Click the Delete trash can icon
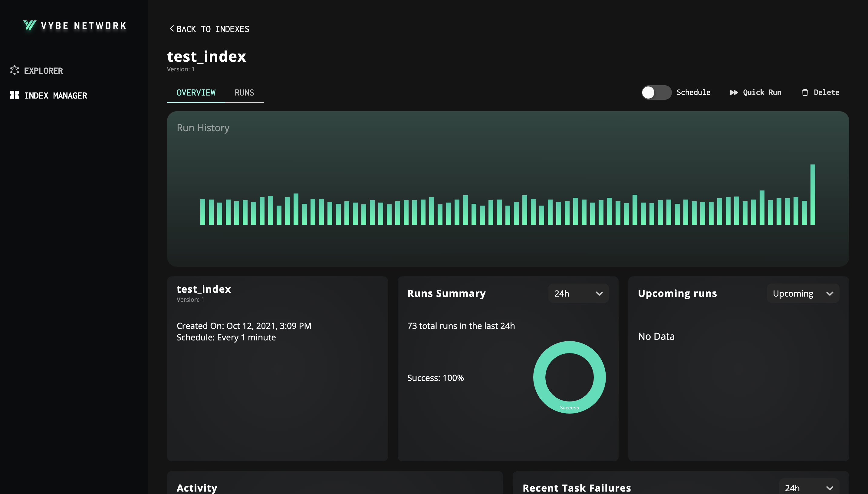 (804, 93)
